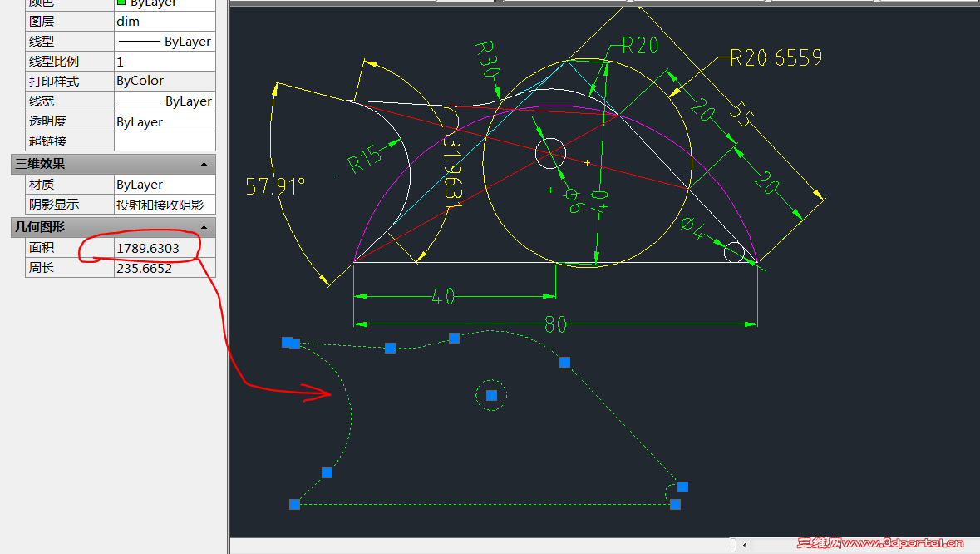Image resolution: width=980 pixels, height=554 pixels.
Task: Collapse the 三维效果 section
Action: (x=204, y=164)
